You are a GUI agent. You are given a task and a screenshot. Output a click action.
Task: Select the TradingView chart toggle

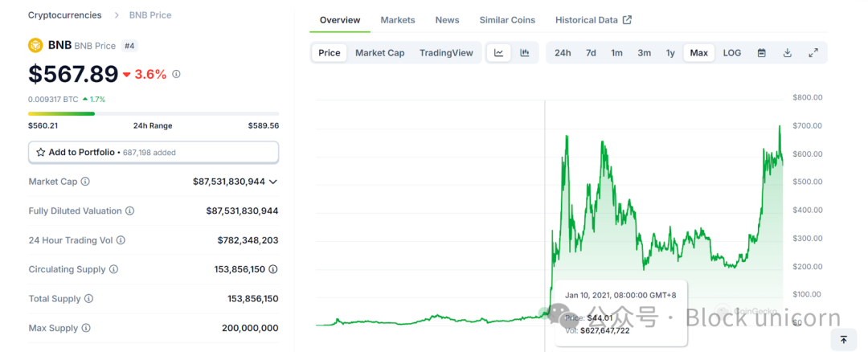pyautogui.click(x=446, y=52)
